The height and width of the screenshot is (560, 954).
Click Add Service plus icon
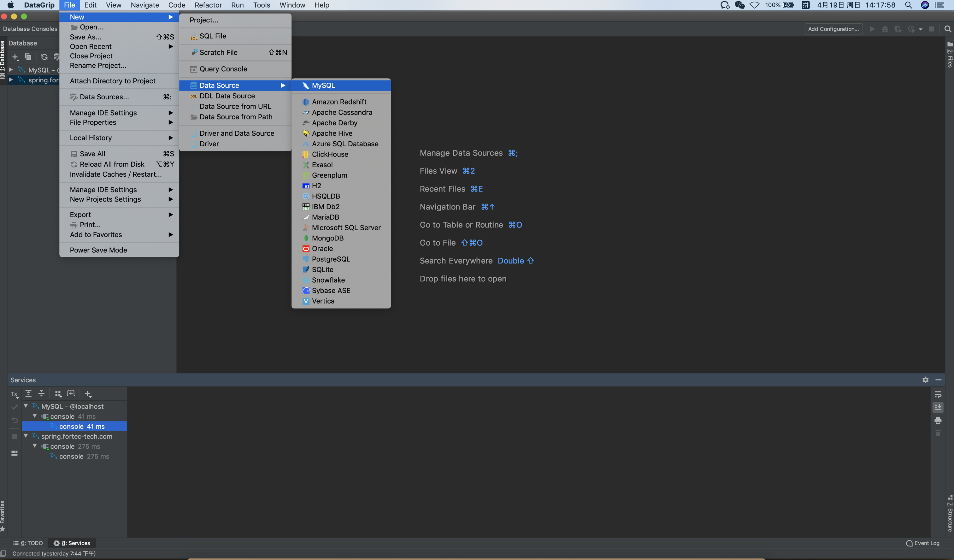88,394
